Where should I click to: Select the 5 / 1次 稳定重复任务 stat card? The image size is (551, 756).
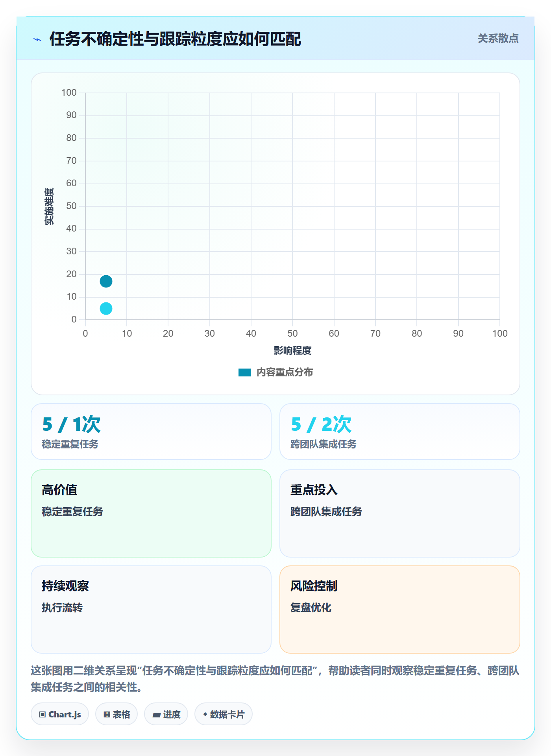tap(151, 432)
